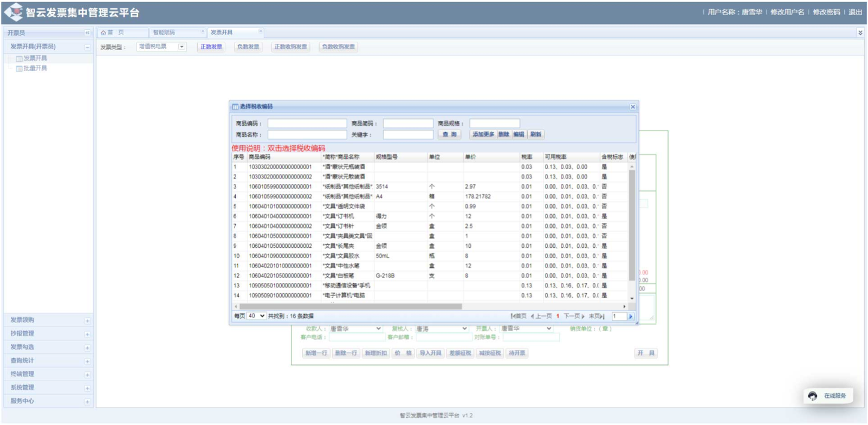Focus the 关键字 input field
The image size is (868, 425).
pos(408,134)
